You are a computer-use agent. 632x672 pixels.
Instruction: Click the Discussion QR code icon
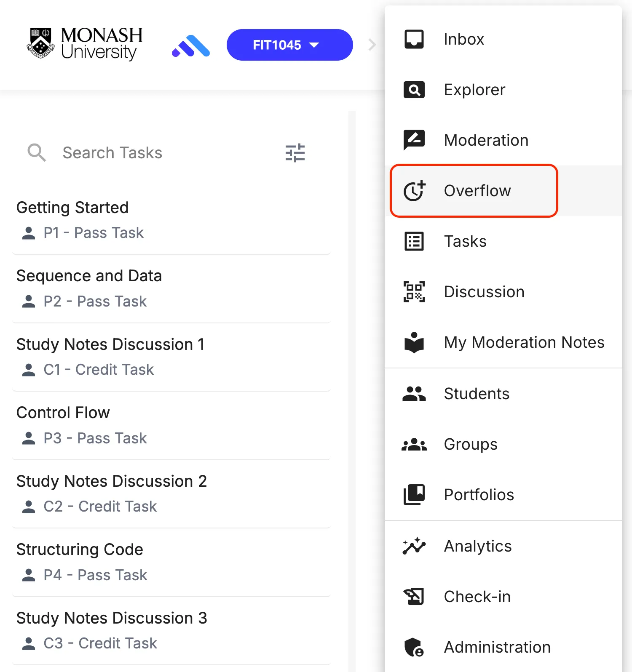click(x=414, y=292)
